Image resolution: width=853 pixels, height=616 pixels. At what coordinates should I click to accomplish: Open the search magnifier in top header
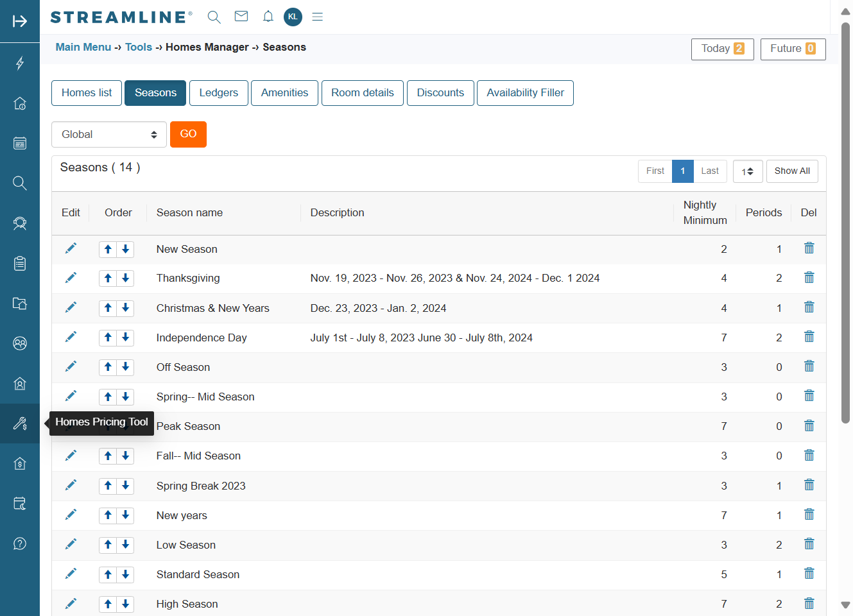click(x=214, y=17)
